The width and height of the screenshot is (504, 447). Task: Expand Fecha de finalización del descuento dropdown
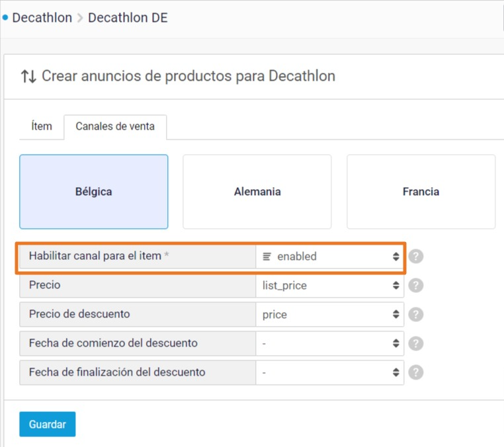click(329, 372)
